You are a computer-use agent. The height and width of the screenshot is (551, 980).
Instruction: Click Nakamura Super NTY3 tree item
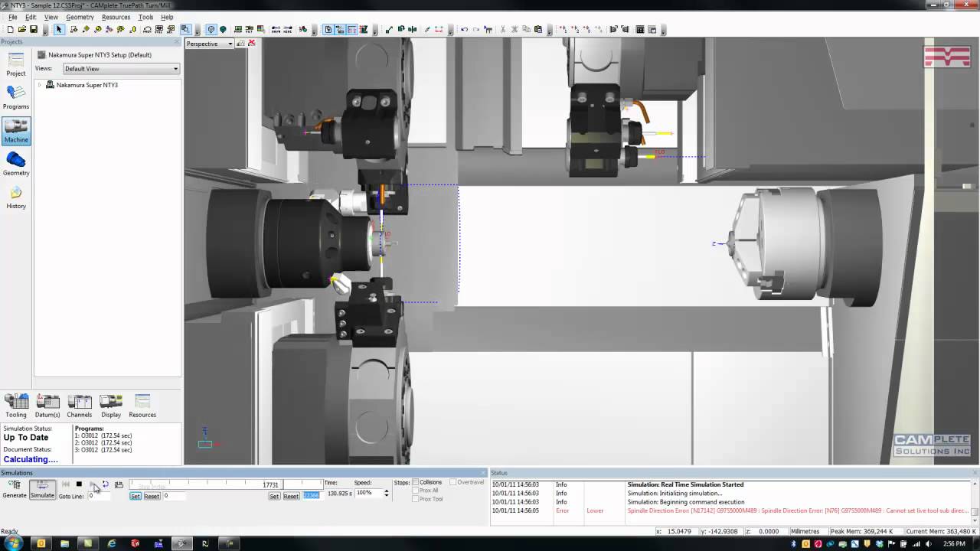[x=87, y=85]
